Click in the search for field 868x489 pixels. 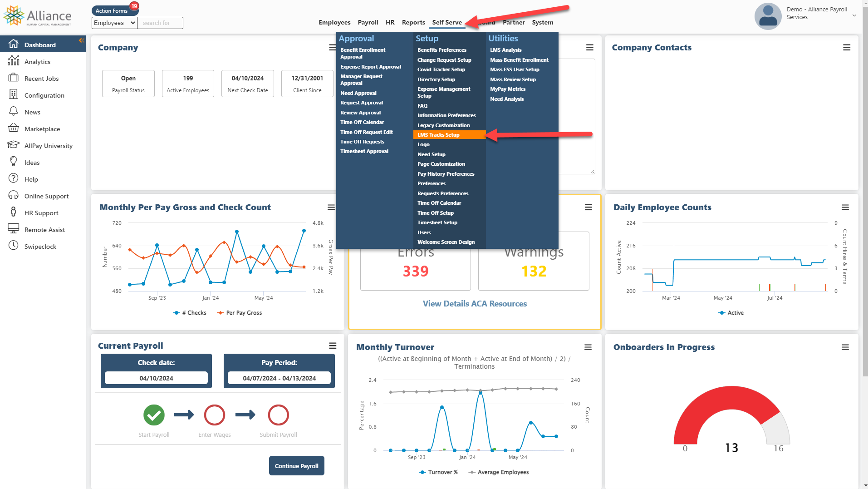[x=160, y=23]
